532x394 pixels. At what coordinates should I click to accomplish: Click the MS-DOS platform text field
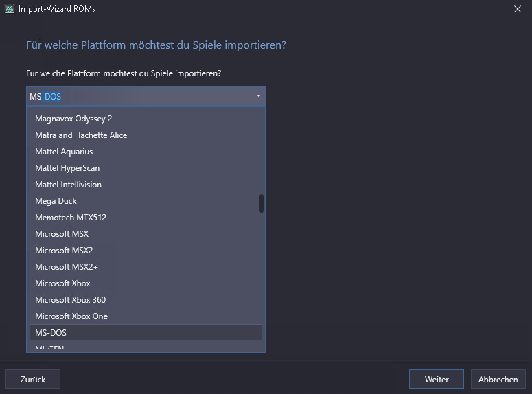pos(137,96)
